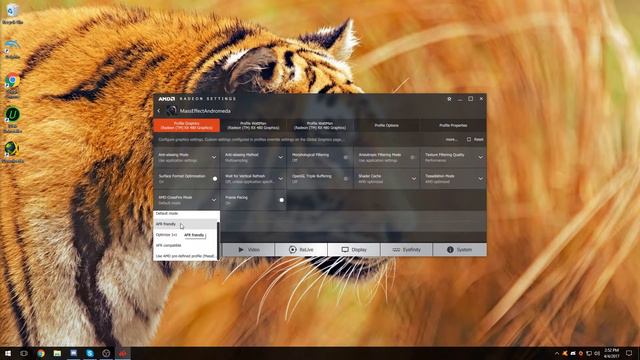
Task: Choose AFR friendly option in CrossFire list
Action: click(186, 224)
